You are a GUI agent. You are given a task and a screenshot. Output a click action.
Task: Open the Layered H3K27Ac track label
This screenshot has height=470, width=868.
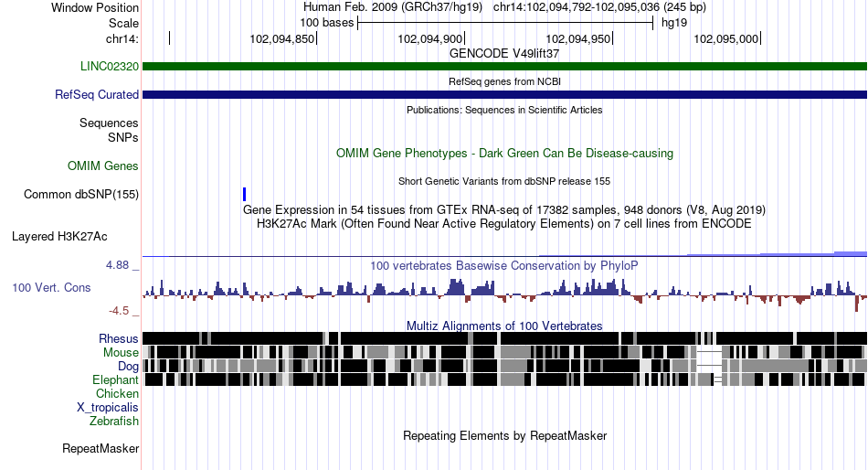point(59,237)
